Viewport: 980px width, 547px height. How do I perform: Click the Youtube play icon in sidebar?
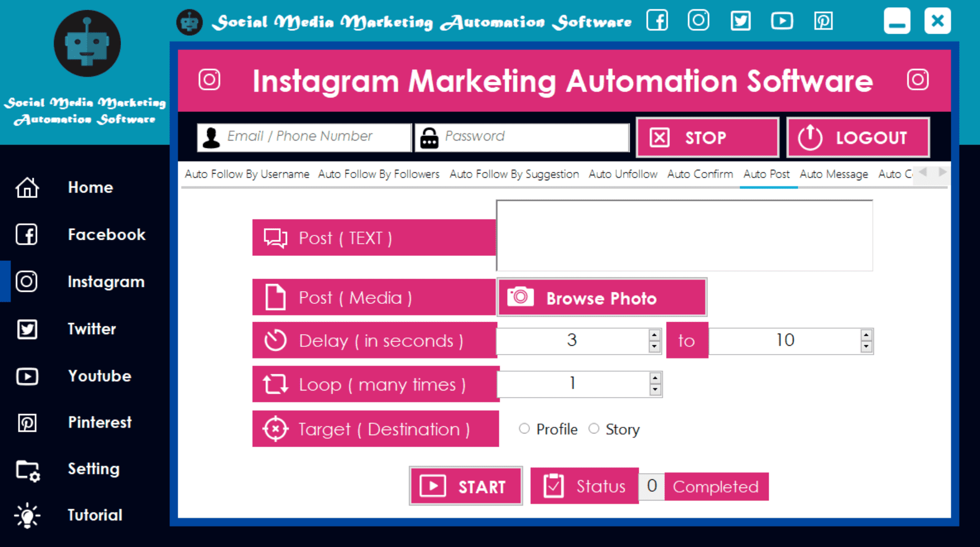27,376
